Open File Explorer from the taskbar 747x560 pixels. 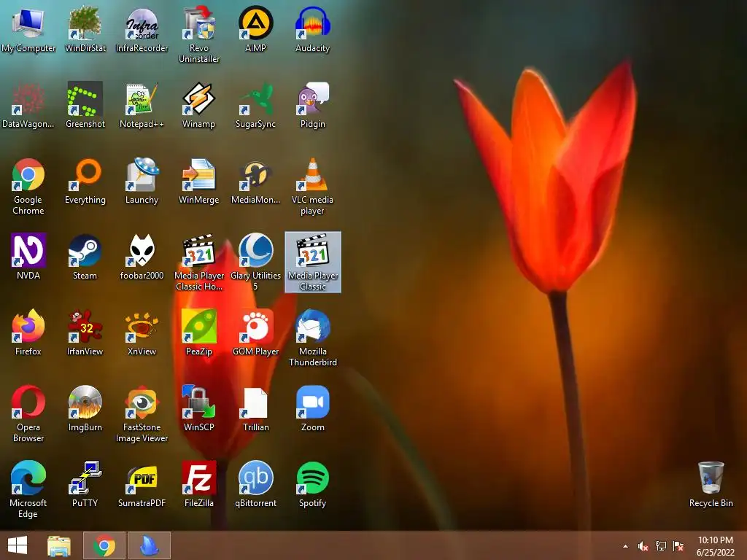pos(59,545)
